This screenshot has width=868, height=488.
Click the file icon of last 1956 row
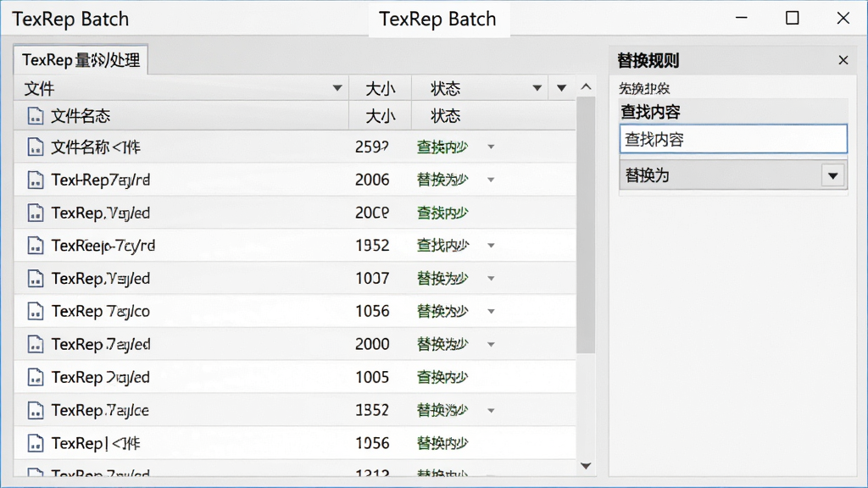[36, 443]
